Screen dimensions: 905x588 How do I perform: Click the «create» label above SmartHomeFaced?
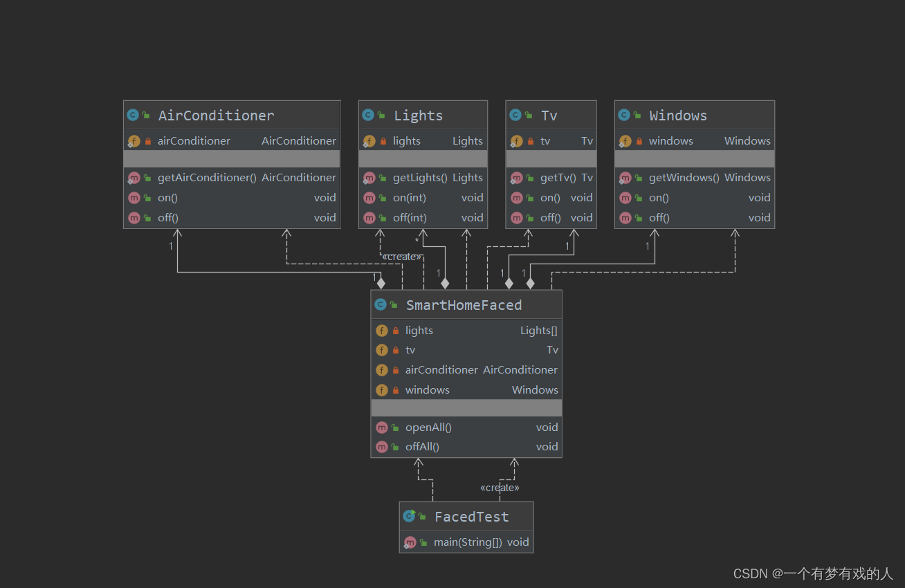[x=401, y=257]
